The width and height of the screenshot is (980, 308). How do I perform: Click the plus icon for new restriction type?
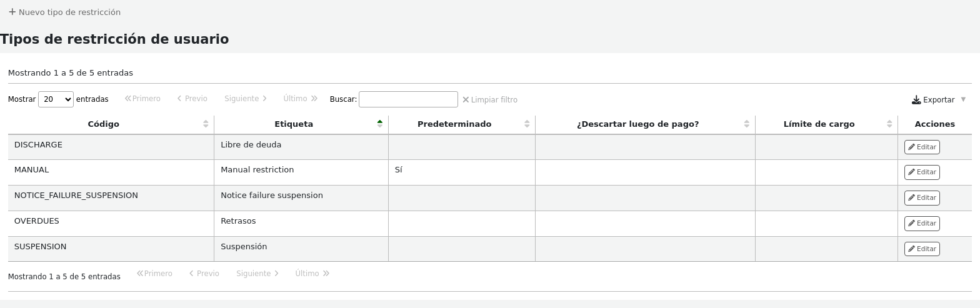12,12
